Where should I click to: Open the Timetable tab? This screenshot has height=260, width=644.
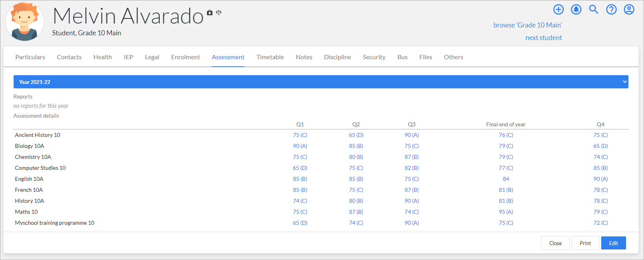click(270, 57)
